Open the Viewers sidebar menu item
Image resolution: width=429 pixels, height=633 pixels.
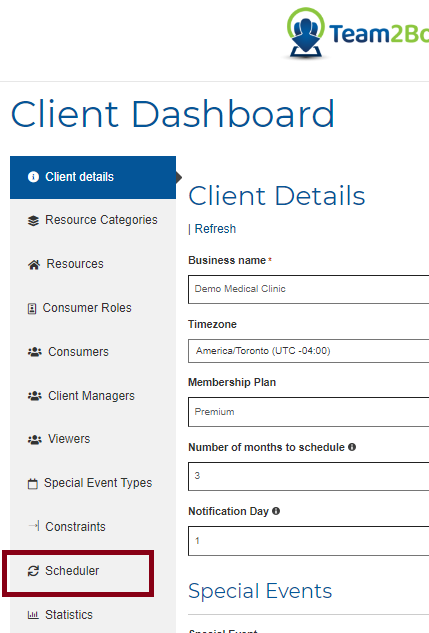[69, 439]
